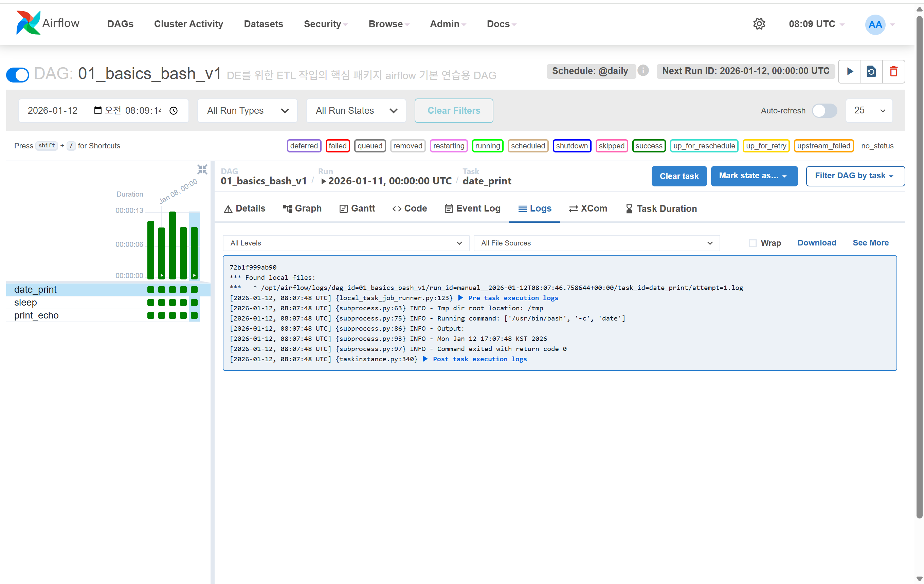
Task: Open the All Run Types dropdown
Action: point(248,110)
